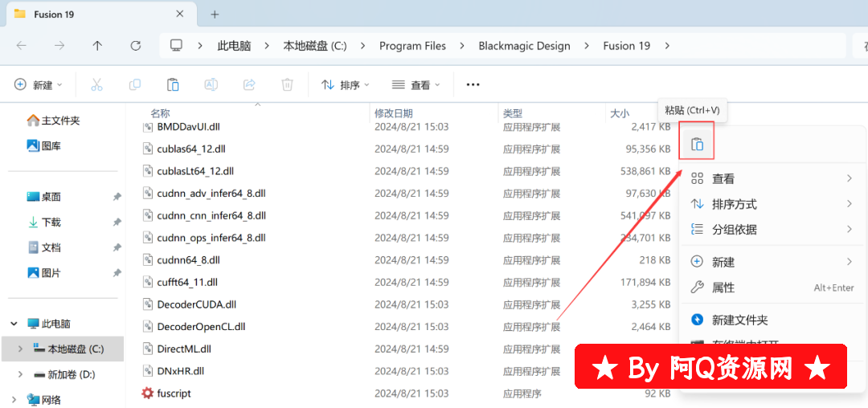Open 新建 submenu in context menu
Viewport: 868px width, 408px height.
pos(772,262)
